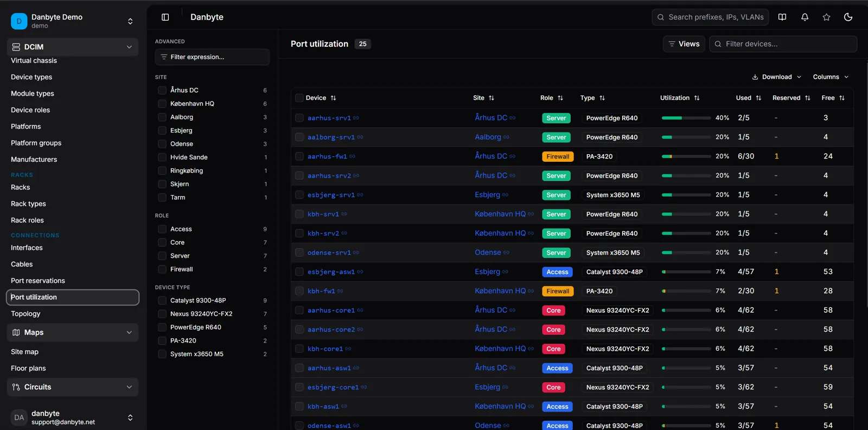Sort by Used column arrows

coord(758,98)
